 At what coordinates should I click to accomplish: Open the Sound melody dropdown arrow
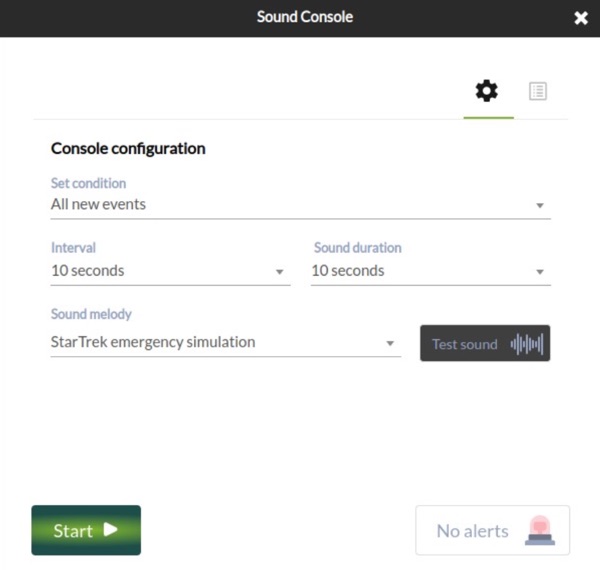coord(390,343)
